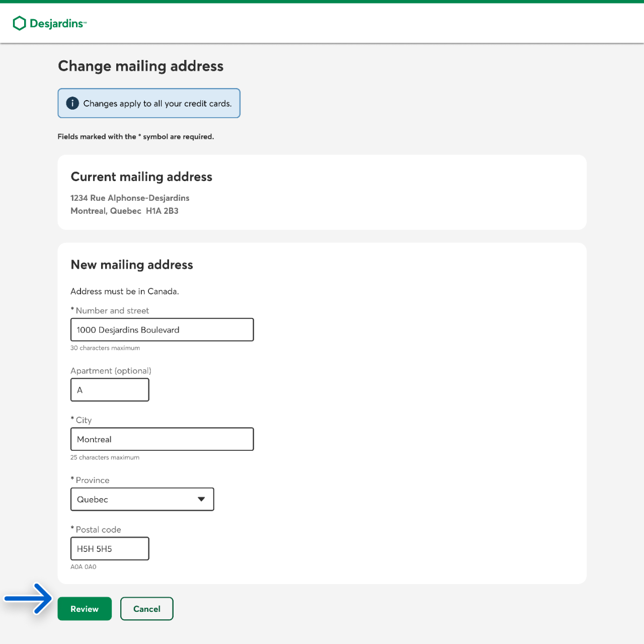Click the Desjardins hexagon logo

coord(20,23)
